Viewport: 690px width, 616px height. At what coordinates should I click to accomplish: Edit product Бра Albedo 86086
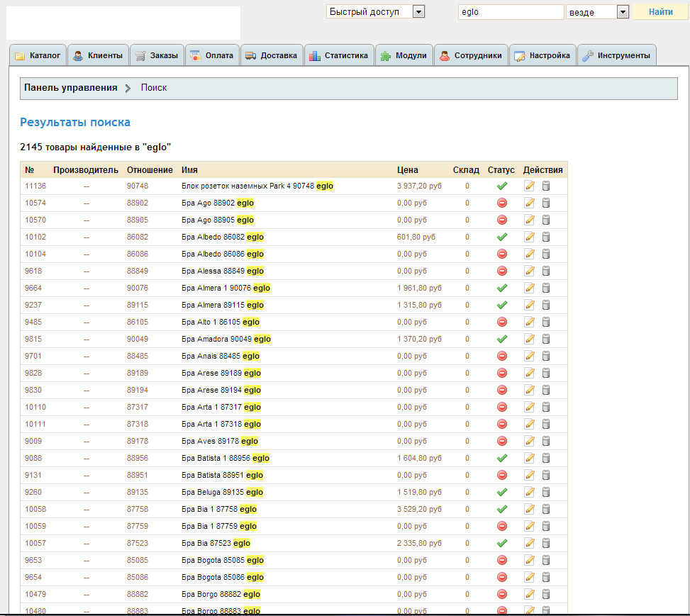point(530,254)
